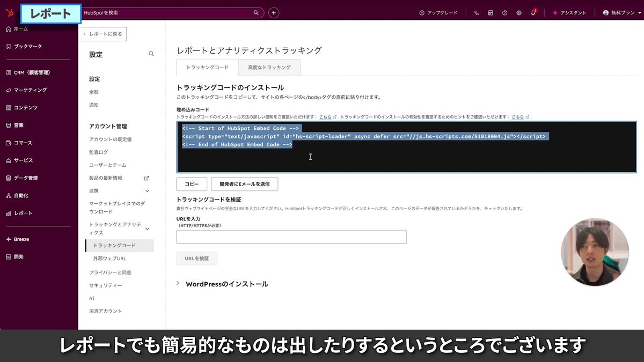This screenshot has width=644, height=362.
Task: Click the notifications bell icon
Action: [x=533, y=12]
